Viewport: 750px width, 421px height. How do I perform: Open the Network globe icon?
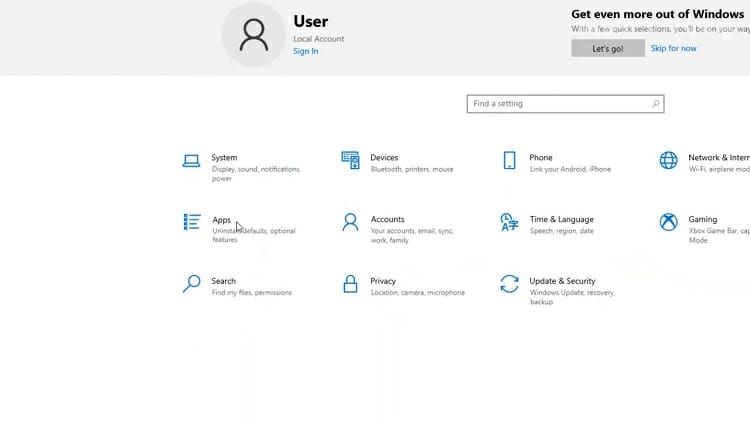[668, 160]
